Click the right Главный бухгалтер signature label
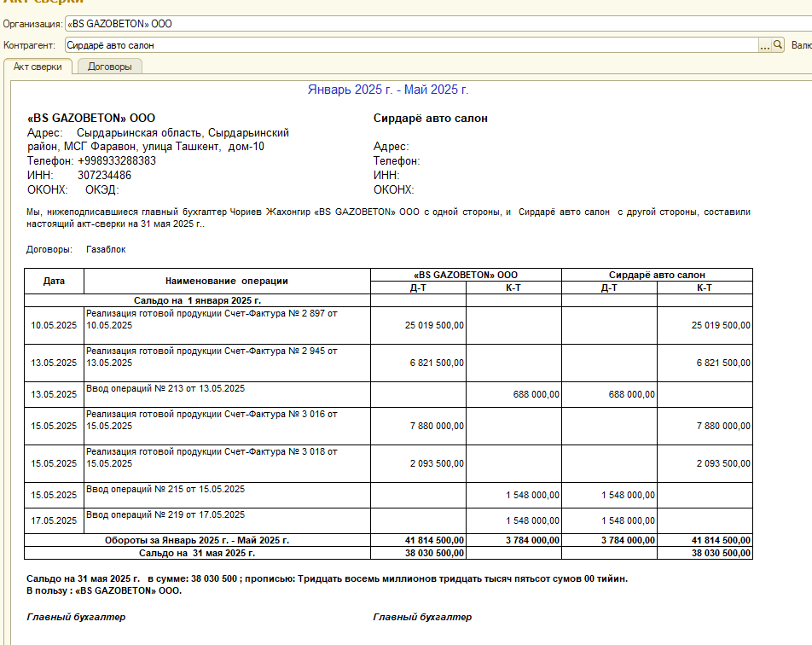 (x=422, y=617)
